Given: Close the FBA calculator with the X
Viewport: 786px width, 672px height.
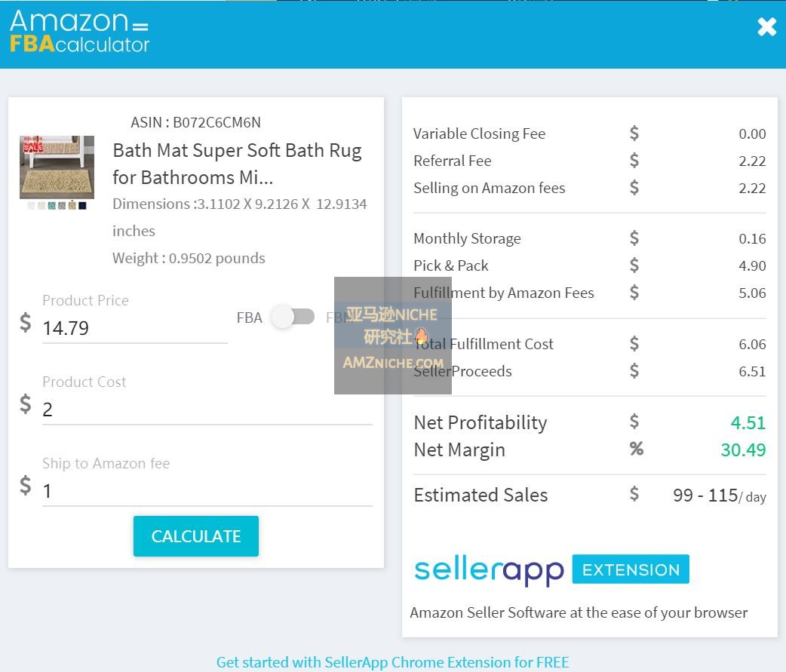Looking at the screenshot, I should point(766,27).
